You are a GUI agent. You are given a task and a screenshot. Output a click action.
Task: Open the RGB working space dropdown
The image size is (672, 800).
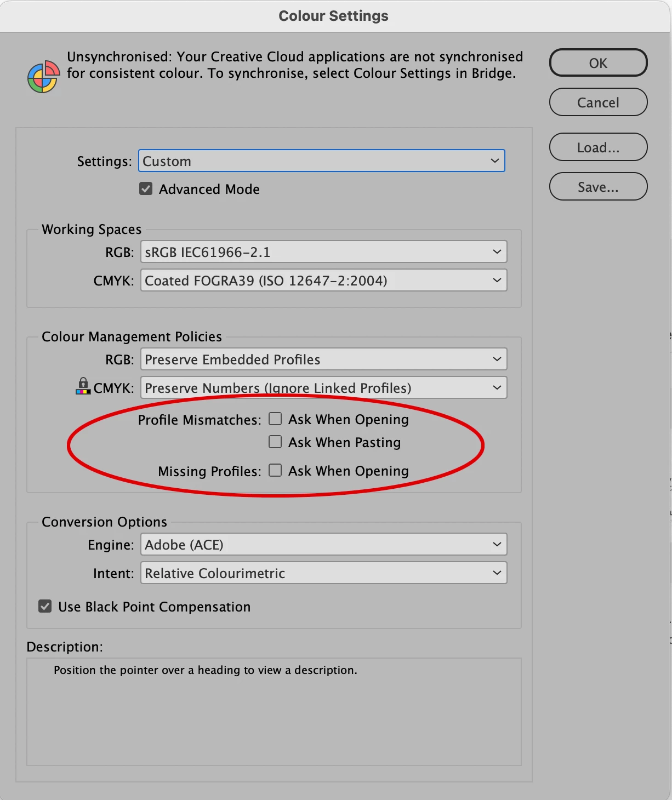(324, 252)
